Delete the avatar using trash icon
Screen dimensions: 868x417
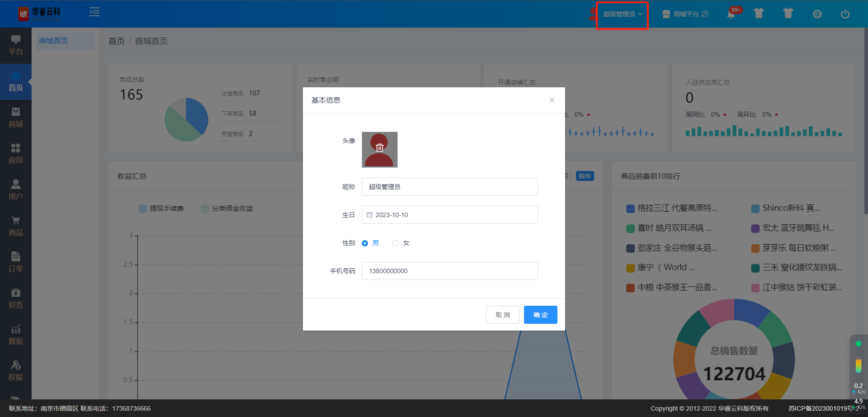(x=379, y=147)
